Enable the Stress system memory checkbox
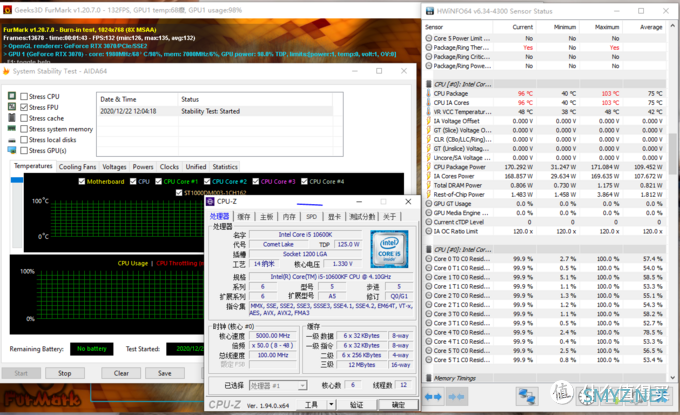The height and width of the screenshot is (415, 680). 24,129
